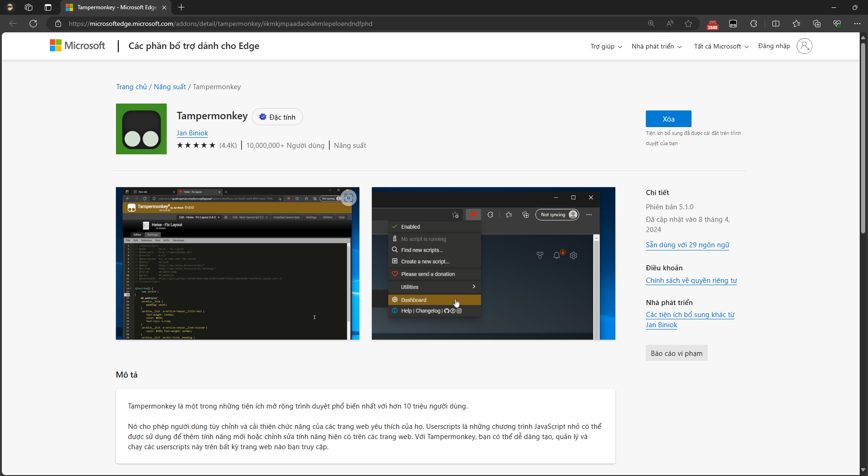
Task: Go back with the back arrow
Action: (13, 24)
